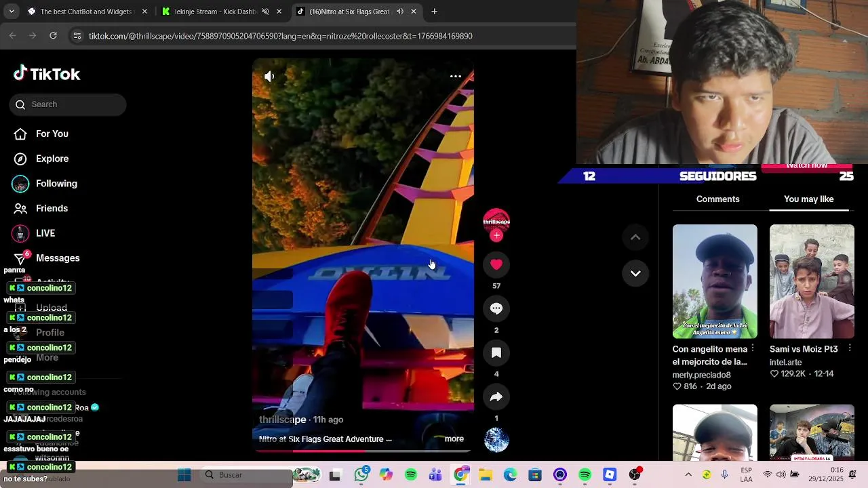This screenshot has width=868, height=488.
Task: Open File Explorer from the taskbar
Action: (x=486, y=475)
